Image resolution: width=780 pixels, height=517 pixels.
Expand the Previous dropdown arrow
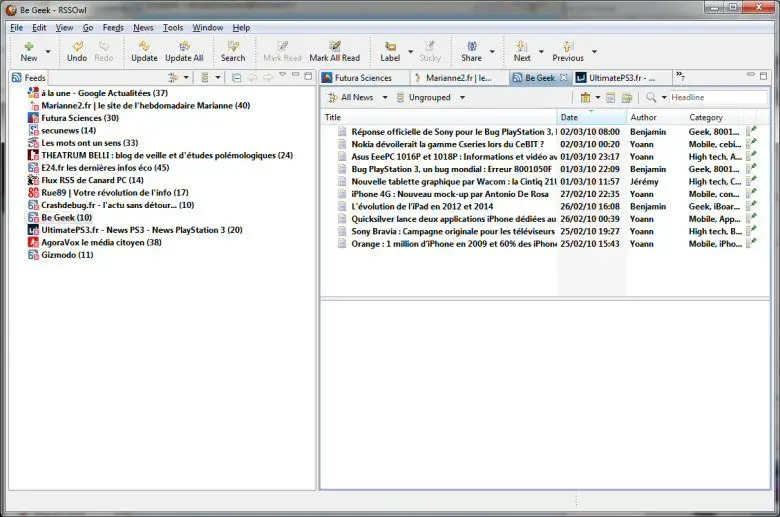[594, 51]
